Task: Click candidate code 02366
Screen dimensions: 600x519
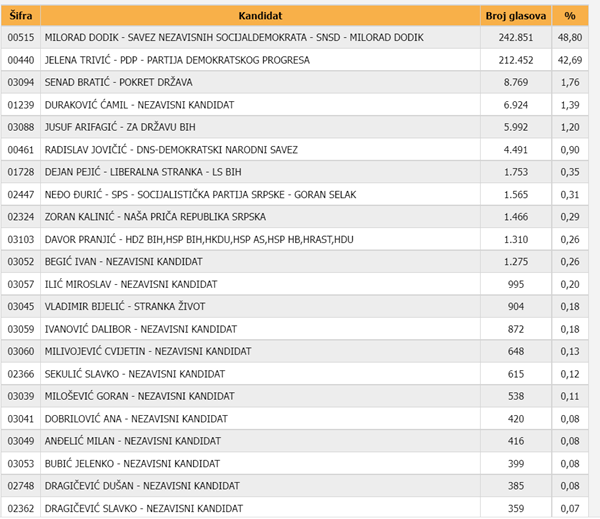Action: [x=20, y=373]
